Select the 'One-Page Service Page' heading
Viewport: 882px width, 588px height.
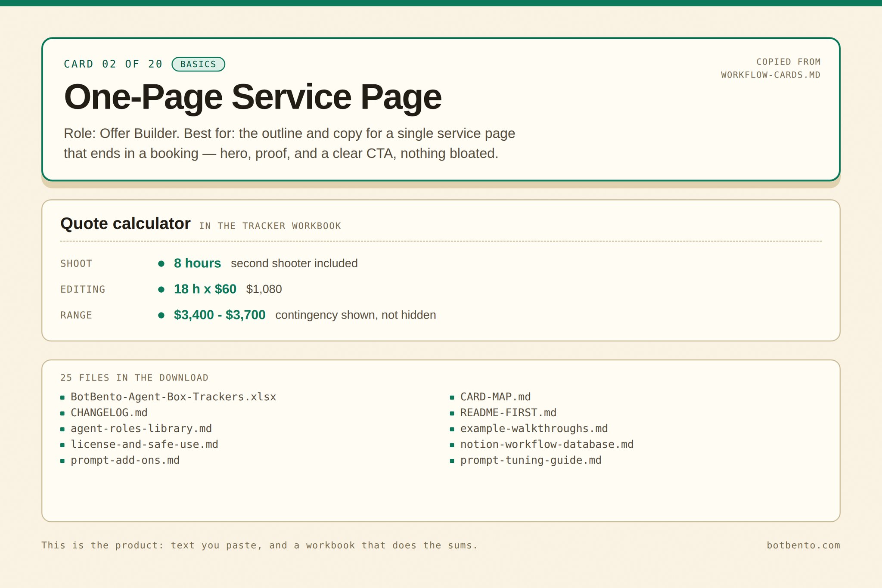(253, 97)
